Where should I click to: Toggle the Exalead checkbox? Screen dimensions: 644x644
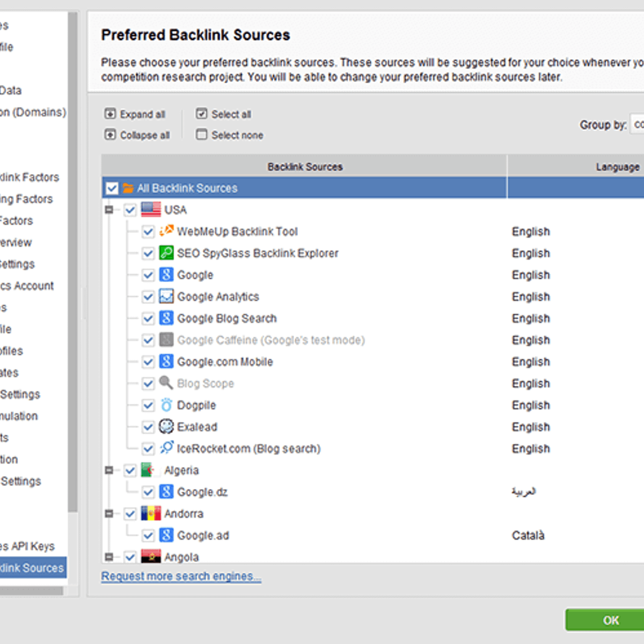[x=148, y=427]
